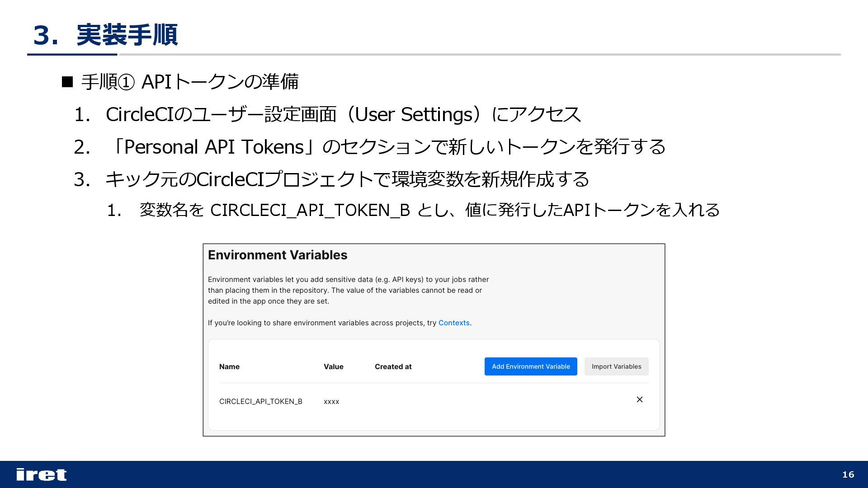The height and width of the screenshot is (488, 868).
Task: Open the Contexts link
Action: (x=453, y=323)
